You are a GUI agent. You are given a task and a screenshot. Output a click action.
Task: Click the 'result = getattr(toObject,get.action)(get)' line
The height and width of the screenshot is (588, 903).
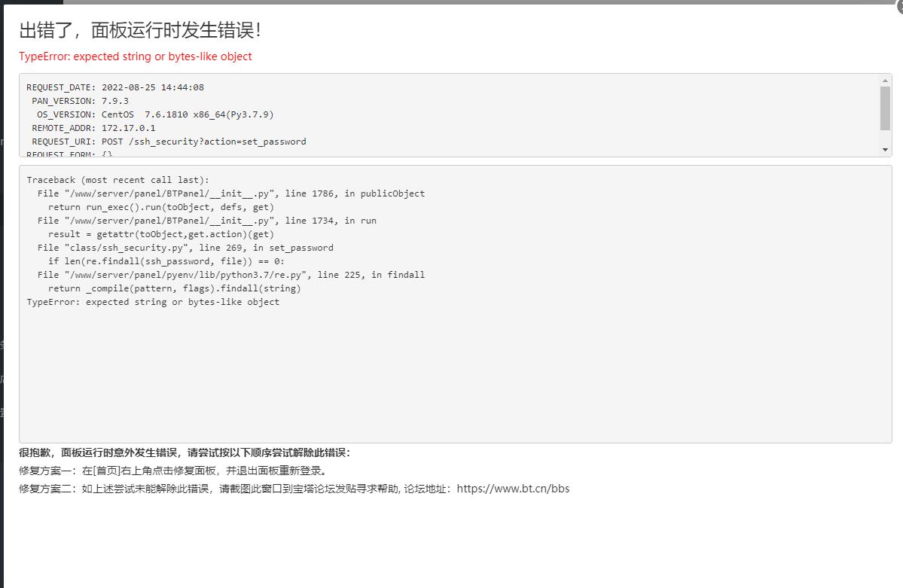click(x=160, y=234)
